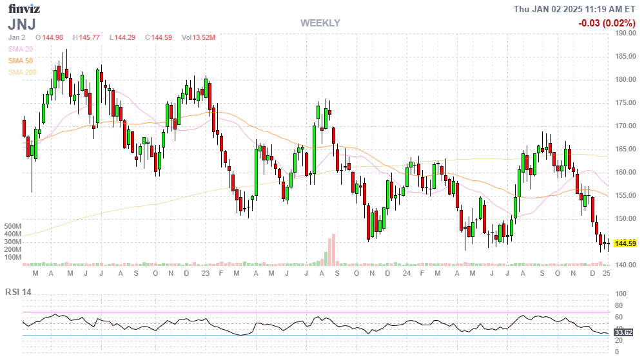Click the 170.00 price axis label

coord(625,126)
